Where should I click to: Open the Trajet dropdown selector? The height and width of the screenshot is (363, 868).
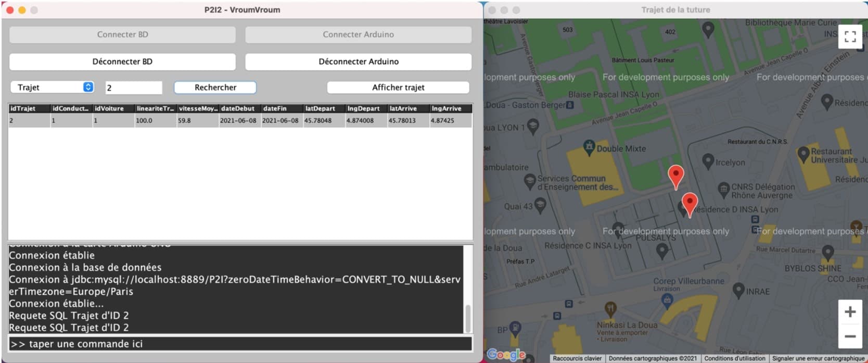pos(52,87)
